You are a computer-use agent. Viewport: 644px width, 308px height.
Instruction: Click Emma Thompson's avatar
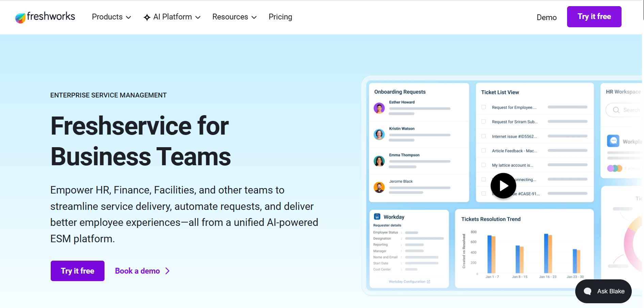379,161
